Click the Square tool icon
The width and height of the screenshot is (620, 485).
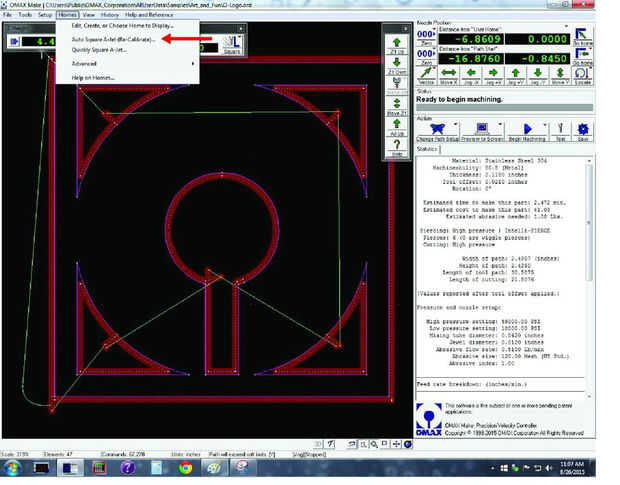point(231,42)
